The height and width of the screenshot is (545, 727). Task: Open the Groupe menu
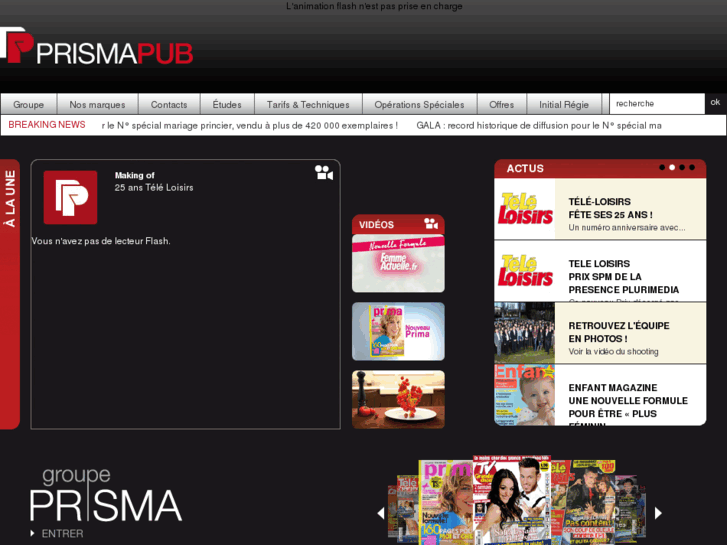coord(29,104)
